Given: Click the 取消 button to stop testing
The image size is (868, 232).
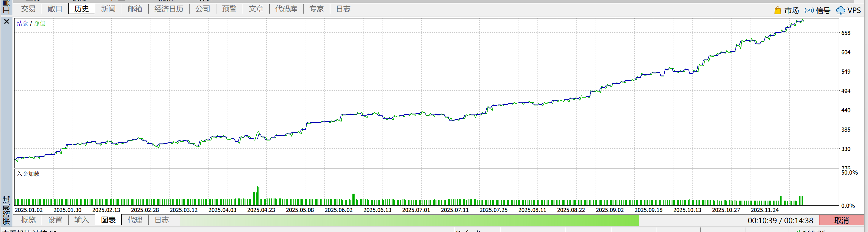Looking at the screenshot, I should point(841,221).
